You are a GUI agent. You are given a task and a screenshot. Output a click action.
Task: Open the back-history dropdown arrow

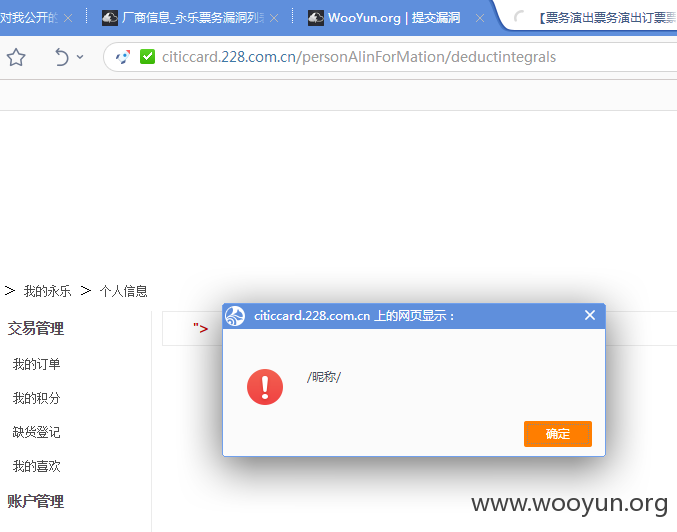pos(80,57)
